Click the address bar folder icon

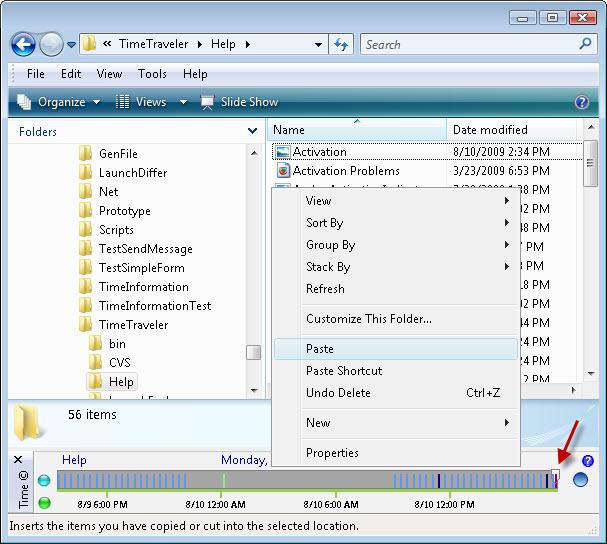tap(89, 44)
